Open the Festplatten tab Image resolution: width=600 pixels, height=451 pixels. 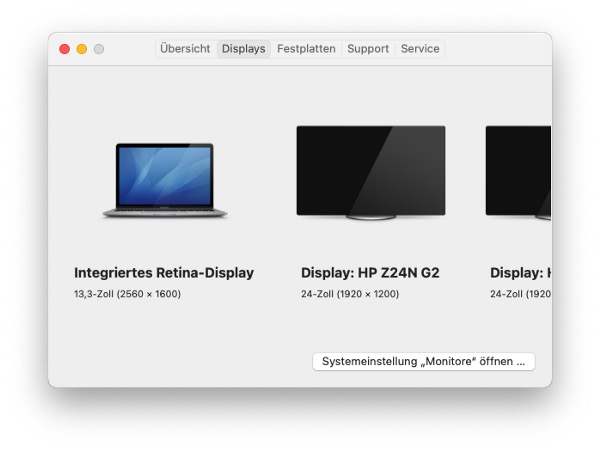(306, 49)
